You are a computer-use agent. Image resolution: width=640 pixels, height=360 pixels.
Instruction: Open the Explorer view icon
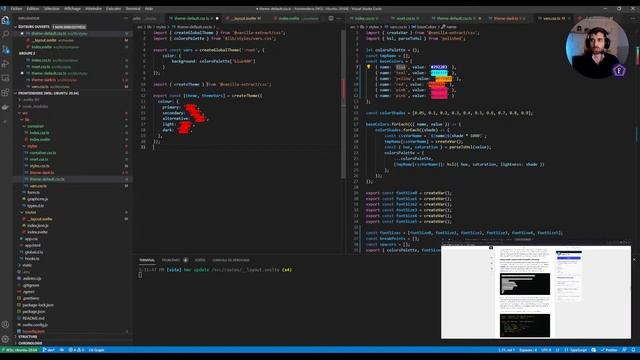pyautogui.click(x=6, y=20)
